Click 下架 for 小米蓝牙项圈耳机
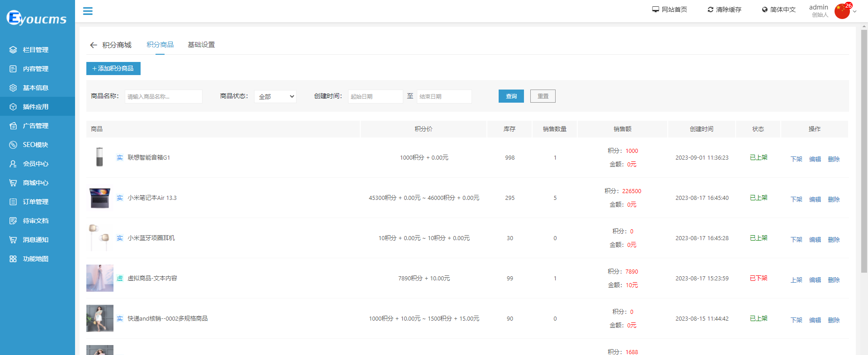Image resolution: width=868 pixels, height=355 pixels. [796, 240]
